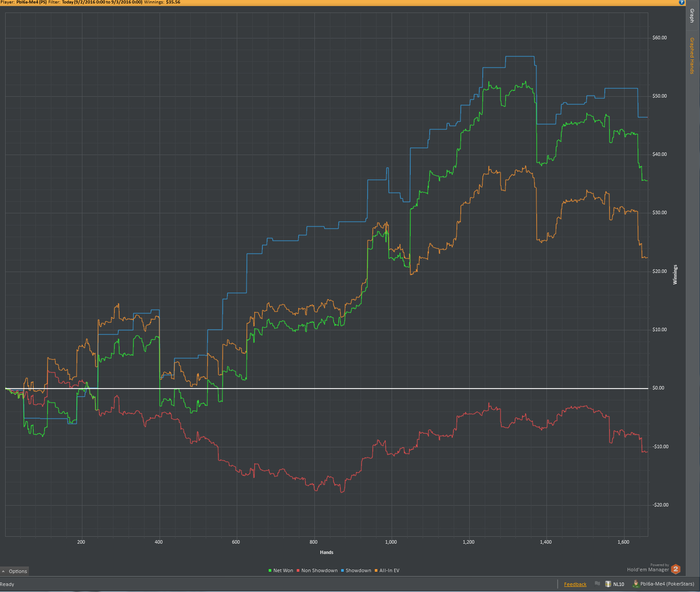Click the $50.00 axis label
700x592 pixels.
click(x=659, y=96)
